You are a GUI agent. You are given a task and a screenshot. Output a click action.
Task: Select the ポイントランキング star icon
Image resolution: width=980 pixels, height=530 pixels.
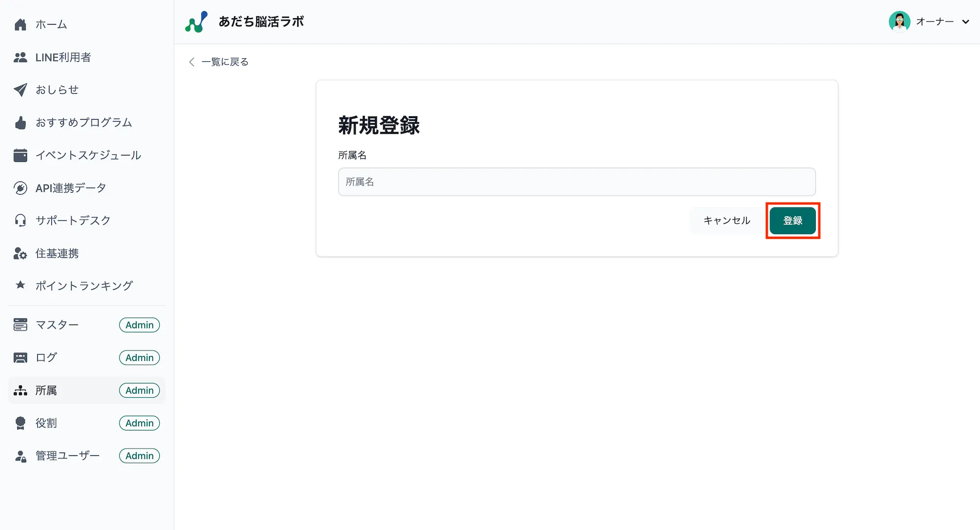tap(21, 285)
